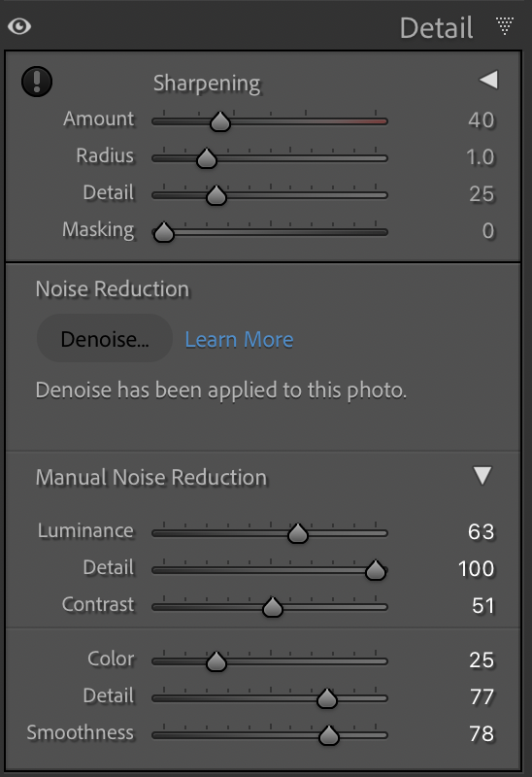Click the Smoothness slider handle
This screenshot has height=777, width=532.
pyautogui.click(x=329, y=735)
